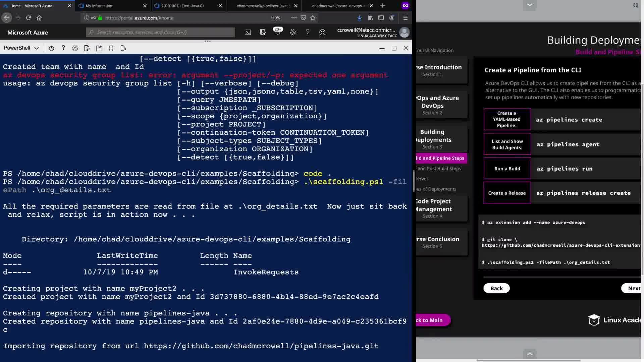Click the Back button in course

pos(496,288)
